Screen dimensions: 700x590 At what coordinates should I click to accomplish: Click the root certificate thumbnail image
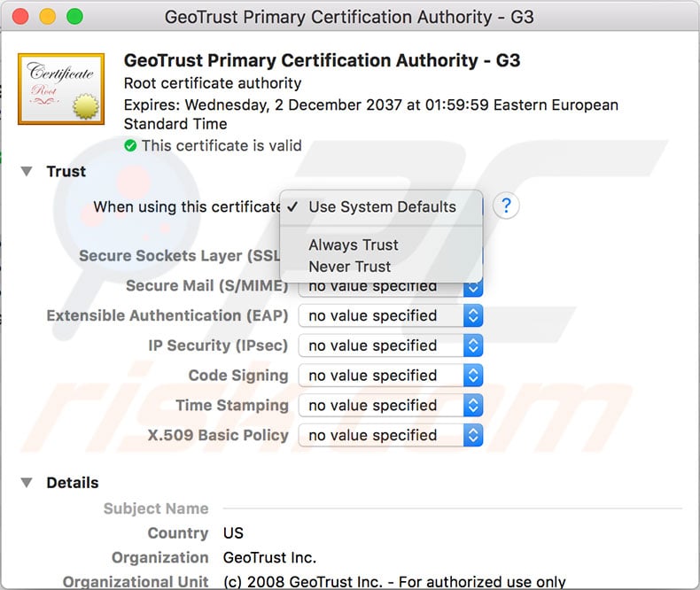click(61, 89)
